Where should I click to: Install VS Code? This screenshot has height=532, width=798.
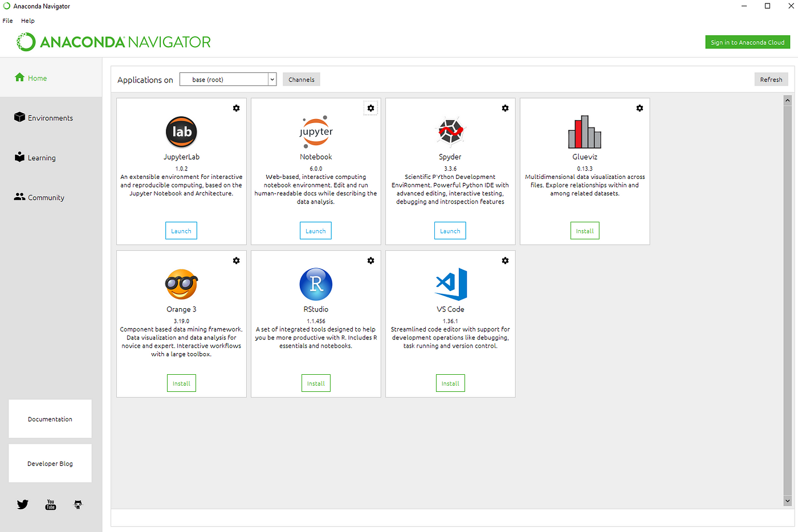coord(450,383)
